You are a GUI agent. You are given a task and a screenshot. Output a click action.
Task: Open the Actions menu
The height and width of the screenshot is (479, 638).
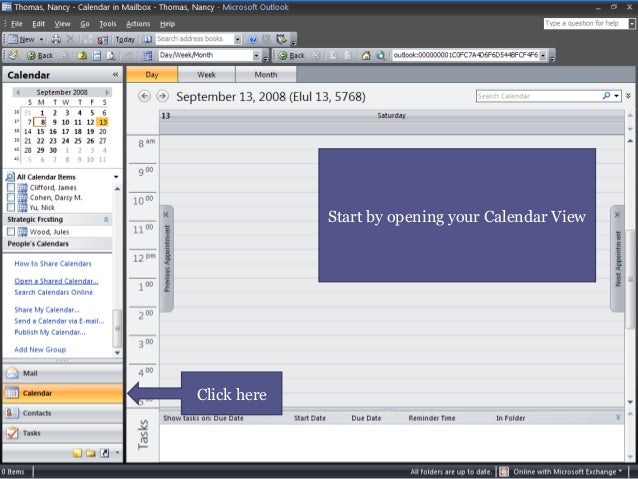pyautogui.click(x=138, y=24)
